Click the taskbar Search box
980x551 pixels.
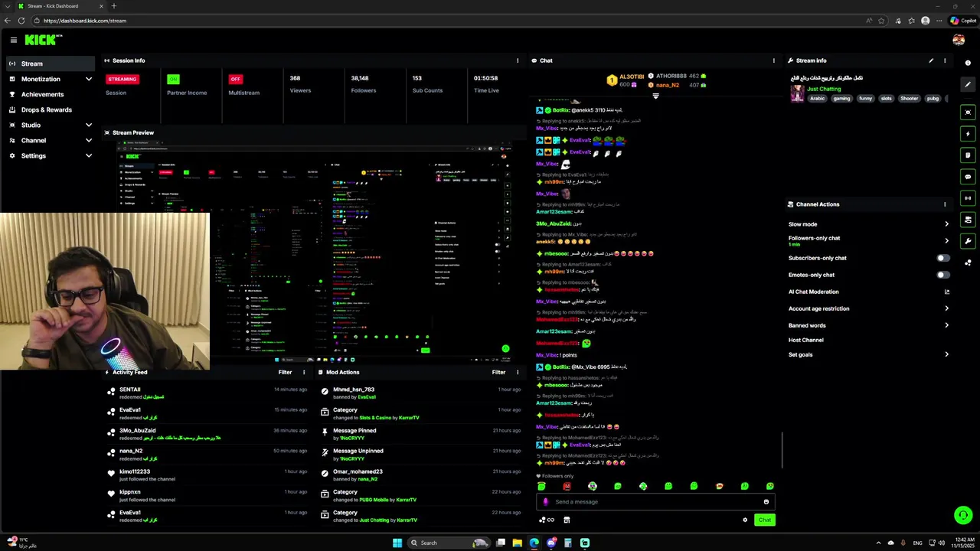pyautogui.click(x=448, y=543)
